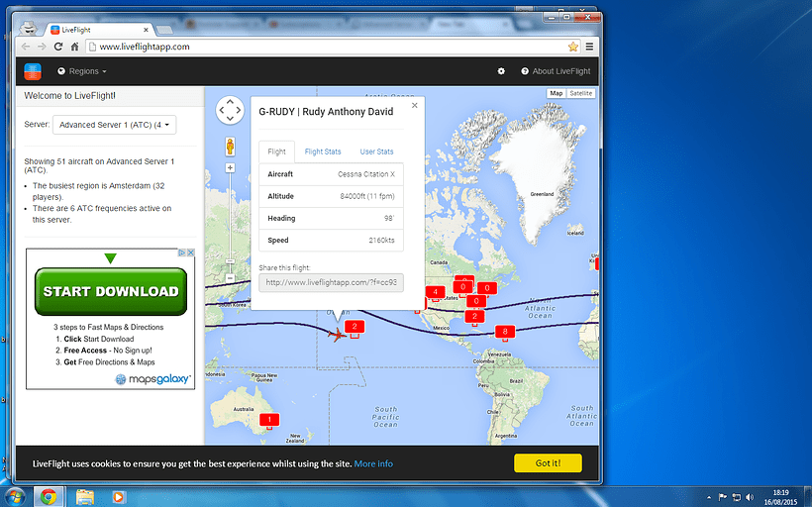Click the Pacific marker numbered 2 beside airplane
The width and height of the screenshot is (812, 507).
355,328
